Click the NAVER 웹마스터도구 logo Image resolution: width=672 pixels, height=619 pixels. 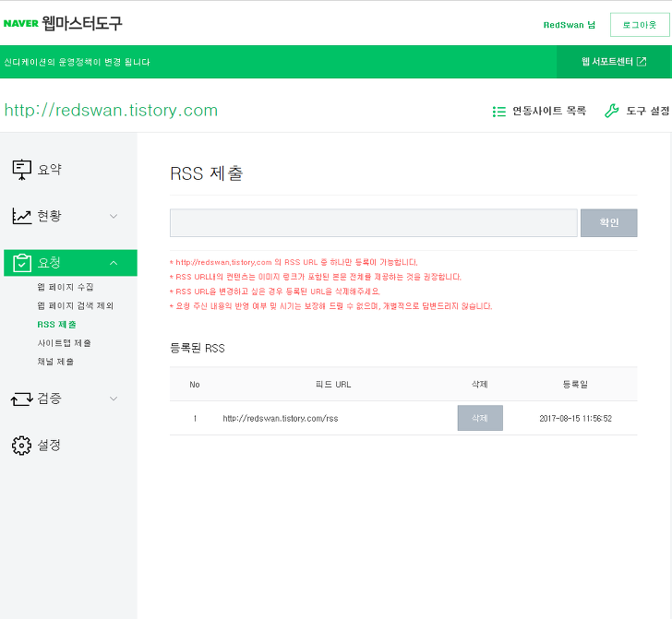(x=63, y=23)
